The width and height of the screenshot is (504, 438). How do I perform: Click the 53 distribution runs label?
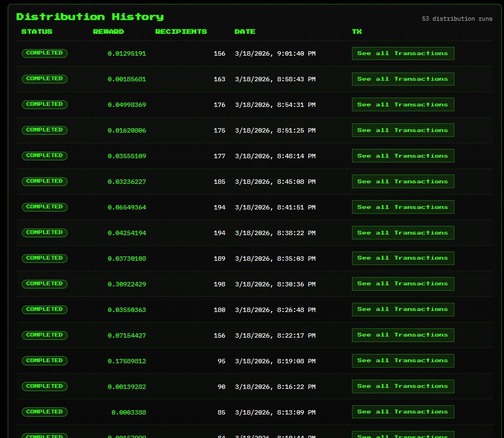(457, 19)
